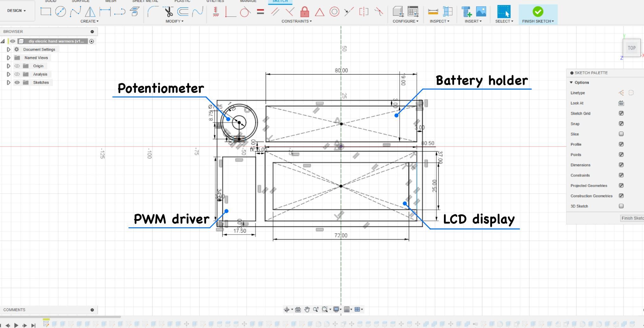Uncheck Construction Geometries option
Image resolution: width=644 pixels, height=328 pixels.
click(621, 196)
